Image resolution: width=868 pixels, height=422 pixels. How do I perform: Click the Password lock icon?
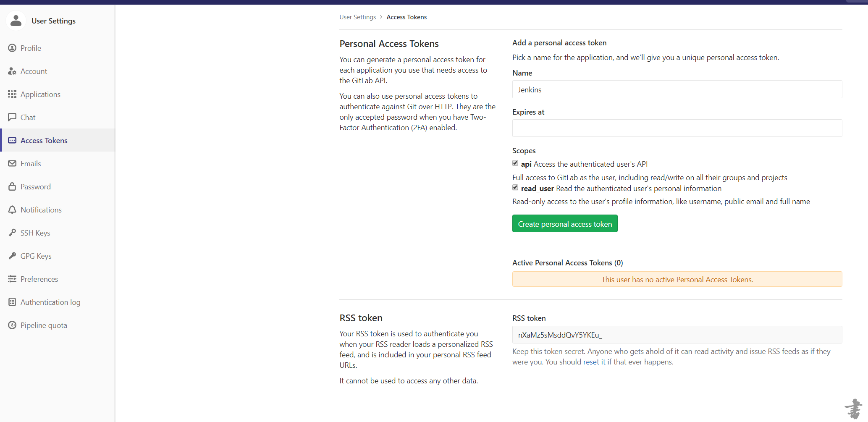[12, 186]
